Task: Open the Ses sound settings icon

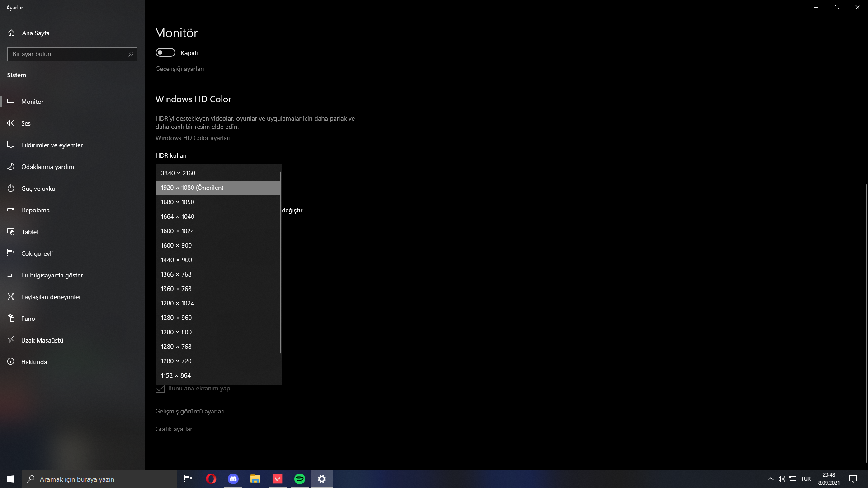Action: (x=11, y=123)
